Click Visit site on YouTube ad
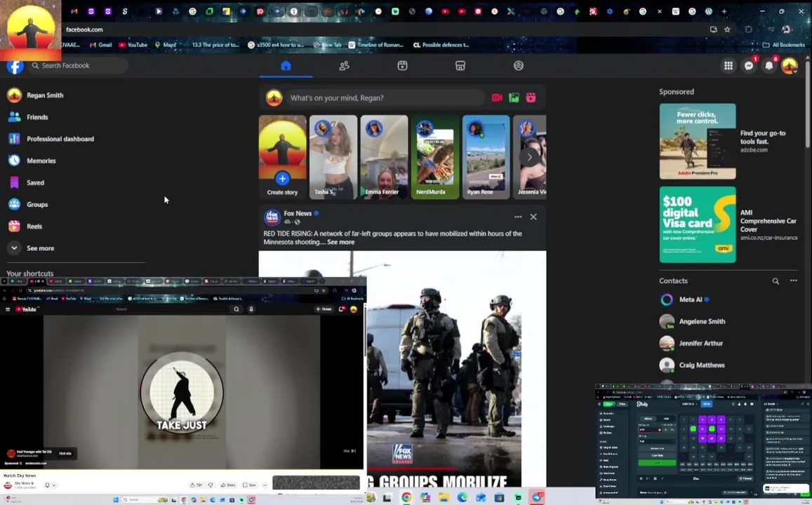The height and width of the screenshot is (505, 812). [x=65, y=453]
